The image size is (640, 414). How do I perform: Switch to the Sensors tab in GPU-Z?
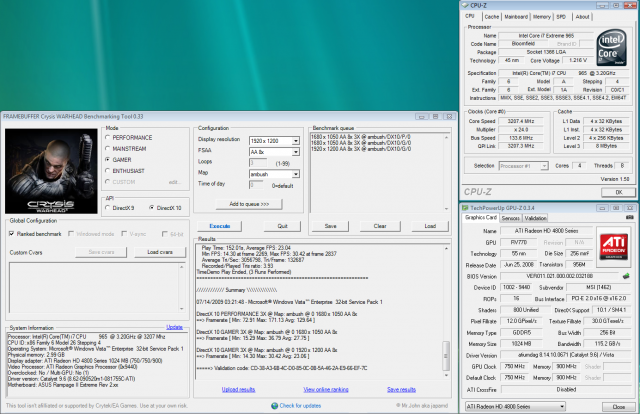click(x=511, y=218)
